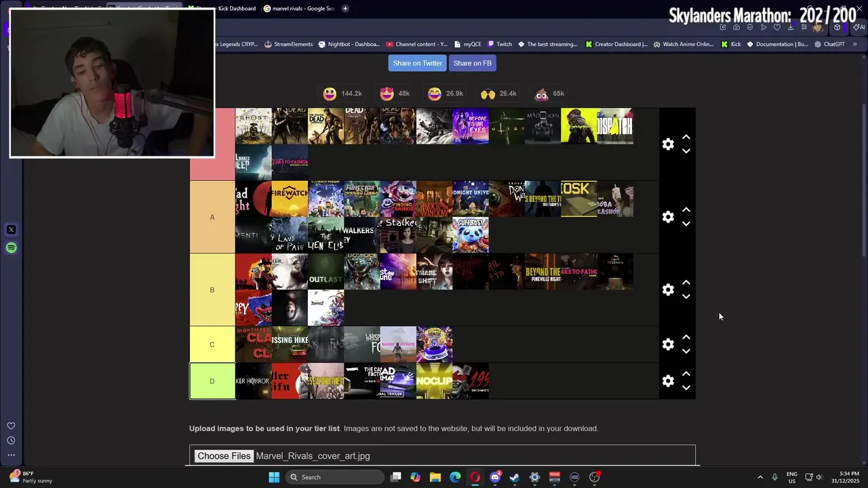This screenshot has height=488, width=868.
Task: Open Nightbot Dashboard bookmark
Action: coord(348,44)
